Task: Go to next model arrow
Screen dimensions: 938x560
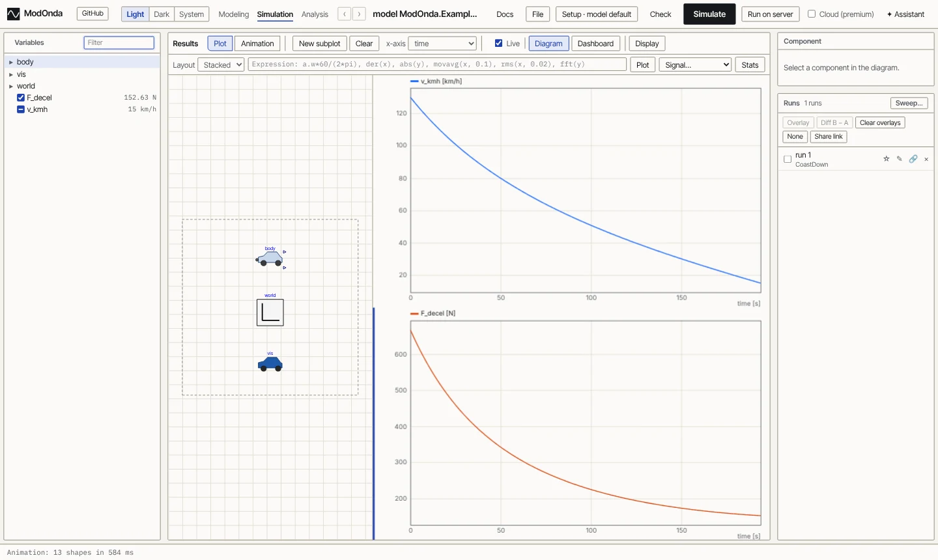Action: [359, 14]
